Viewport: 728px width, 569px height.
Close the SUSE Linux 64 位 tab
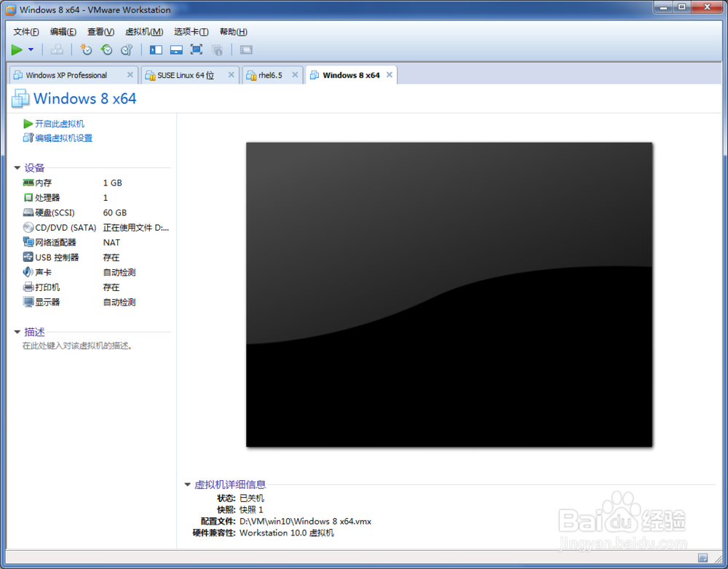pos(232,75)
